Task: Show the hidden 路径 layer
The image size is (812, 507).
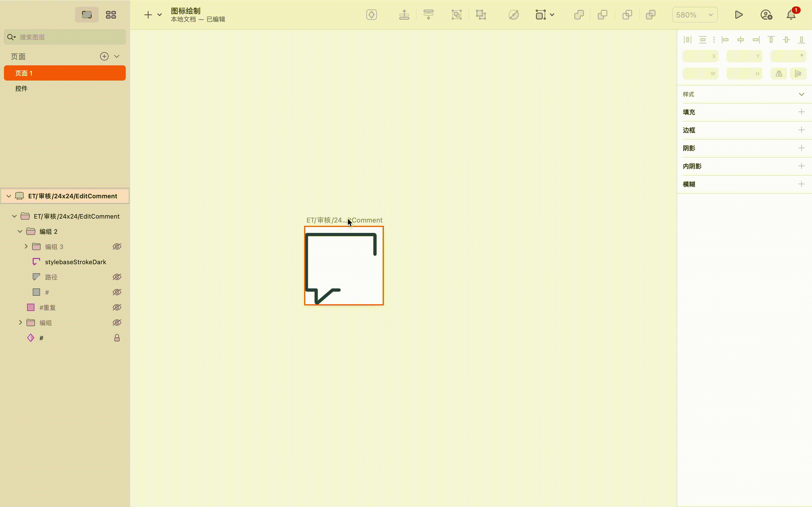Action: [117, 277]
